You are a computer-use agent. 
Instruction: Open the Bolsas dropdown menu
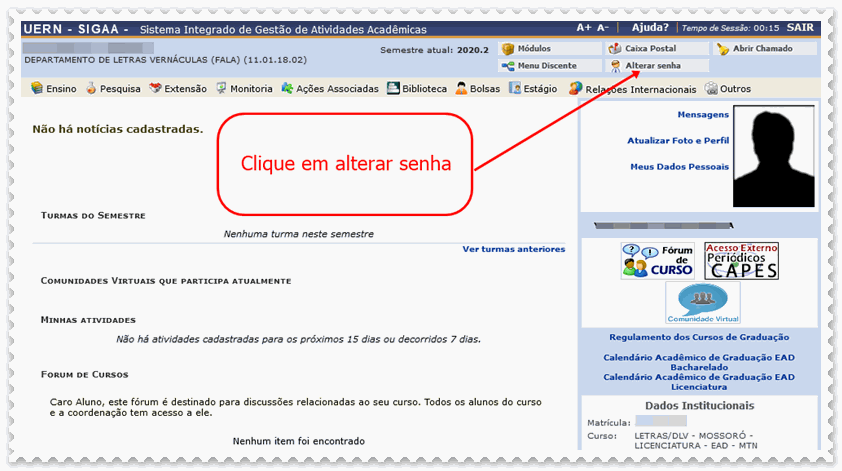[x=477, y=89]
